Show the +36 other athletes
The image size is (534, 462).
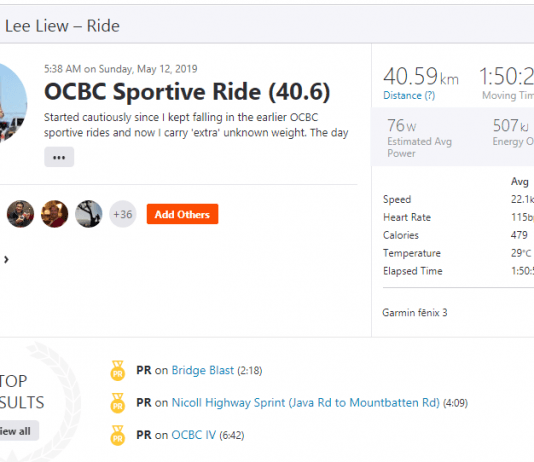click(x=123, y=214)
